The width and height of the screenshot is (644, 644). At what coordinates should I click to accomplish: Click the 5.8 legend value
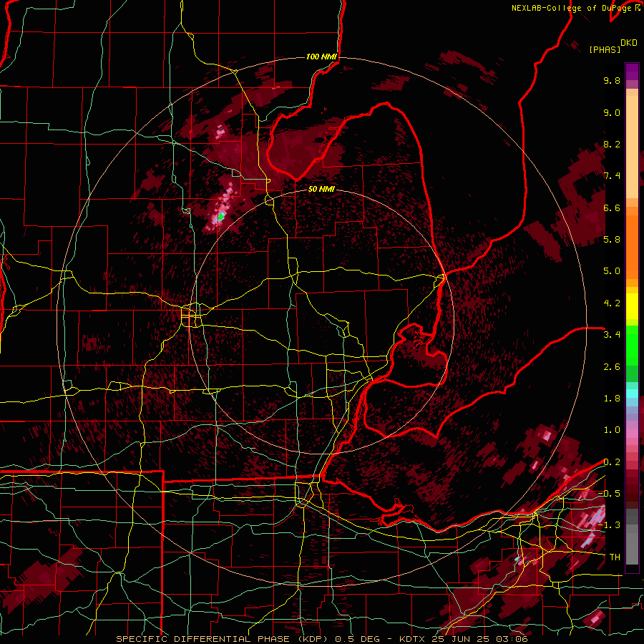612,240
